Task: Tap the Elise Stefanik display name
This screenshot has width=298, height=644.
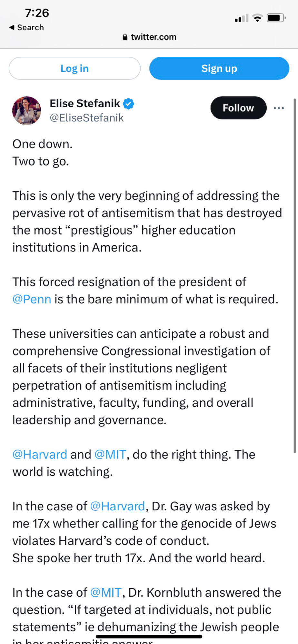Action: point(85,103)
